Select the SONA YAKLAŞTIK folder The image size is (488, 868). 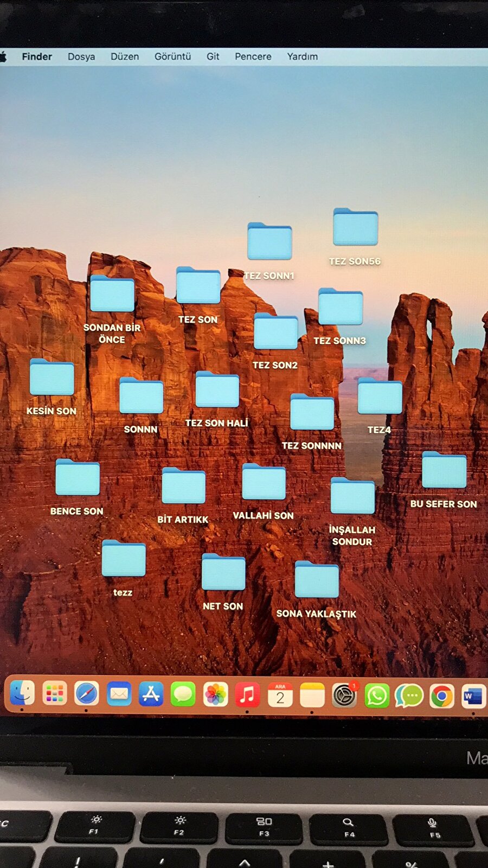[x=317, y=580]
